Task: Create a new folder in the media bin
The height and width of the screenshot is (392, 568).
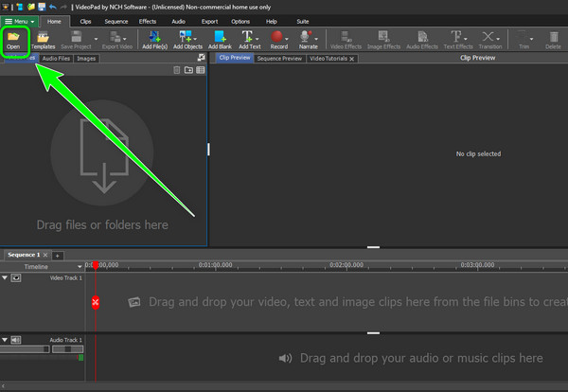Action: [x=188, y=70]
